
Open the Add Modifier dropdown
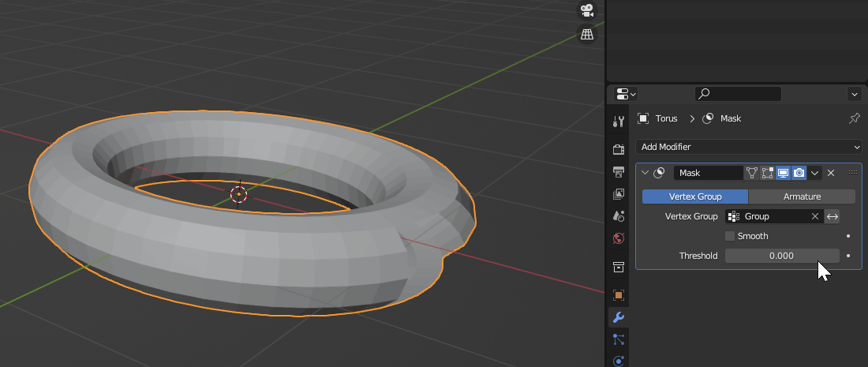pos(749,147)
